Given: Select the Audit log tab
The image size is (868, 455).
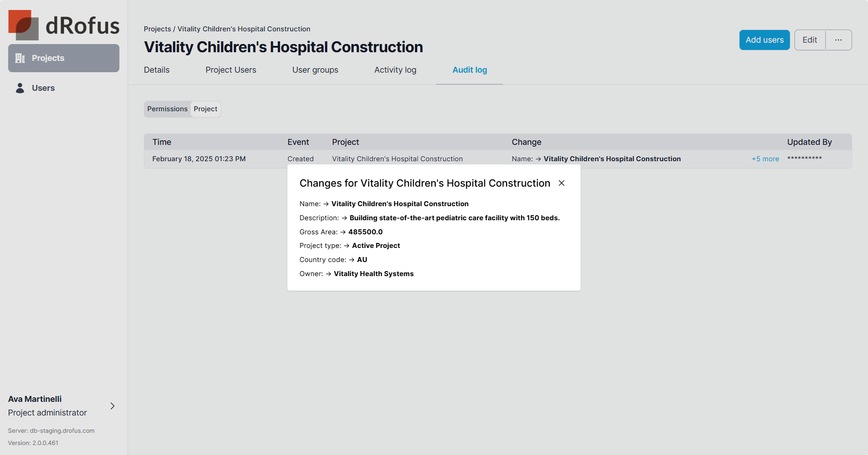Looking at the screenshot, I should pyautogui.click(x=469, y=70).
